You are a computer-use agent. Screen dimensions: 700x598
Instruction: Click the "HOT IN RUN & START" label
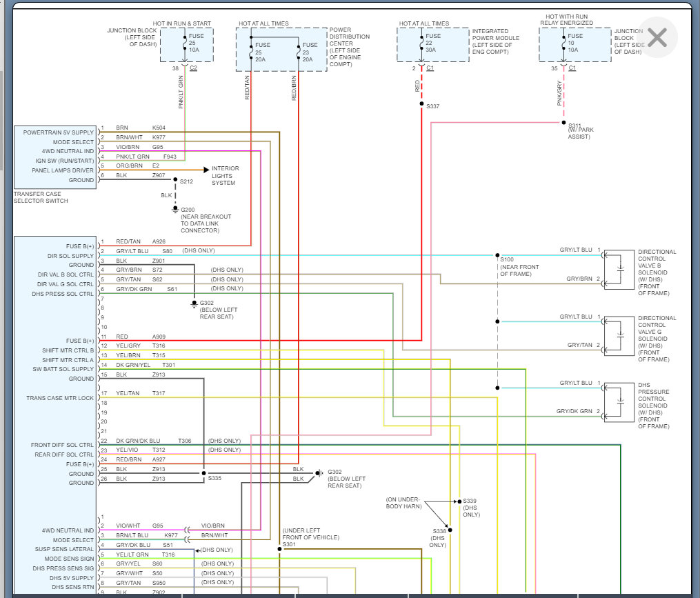(181, 23)
